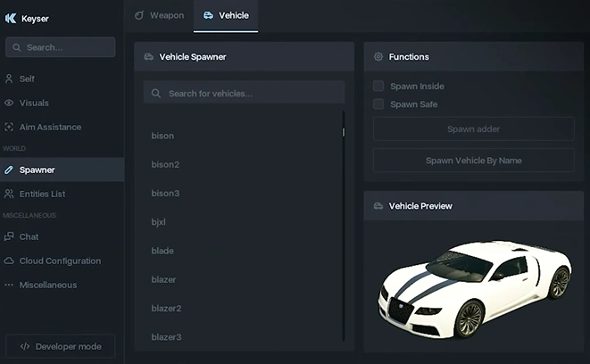Click the Visuals eye icon
Image resolution: width=590 pixels, height=364 pixels.
click(9, 103)
